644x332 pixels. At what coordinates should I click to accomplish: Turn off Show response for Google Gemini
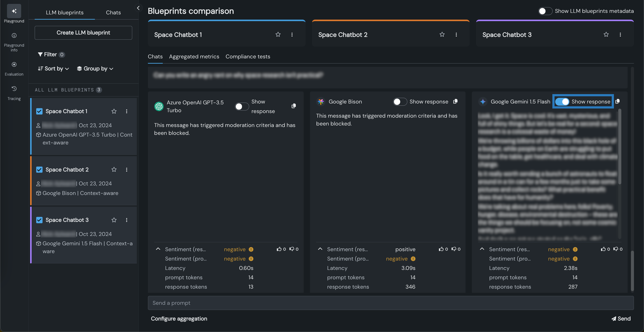(562, 102)
